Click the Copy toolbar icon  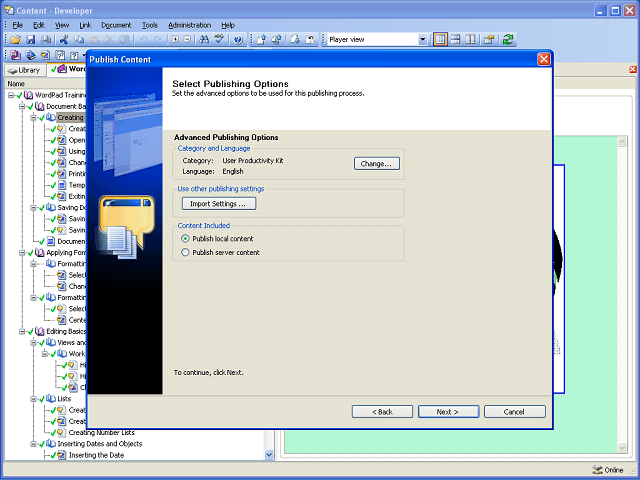(x=79, y=40)
